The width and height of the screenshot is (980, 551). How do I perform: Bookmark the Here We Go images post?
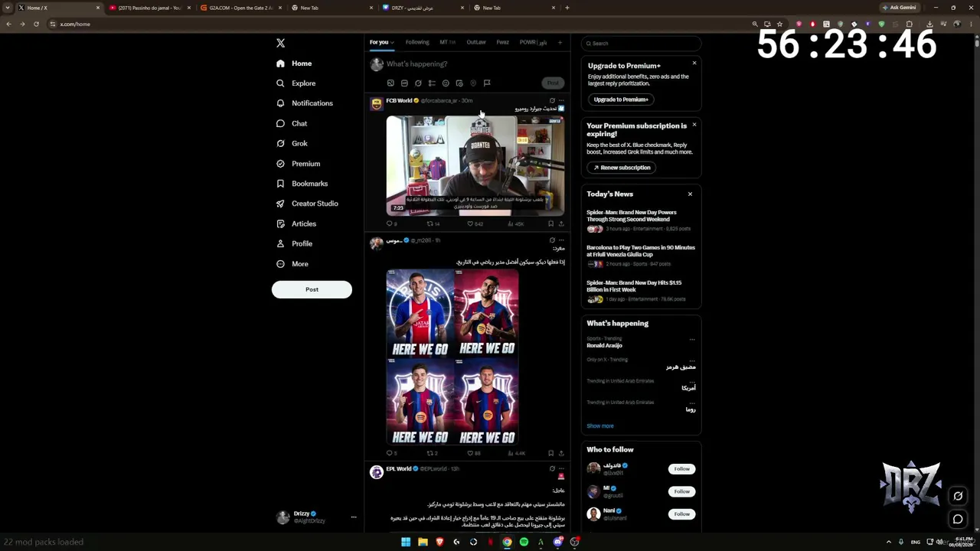(550, 453)
